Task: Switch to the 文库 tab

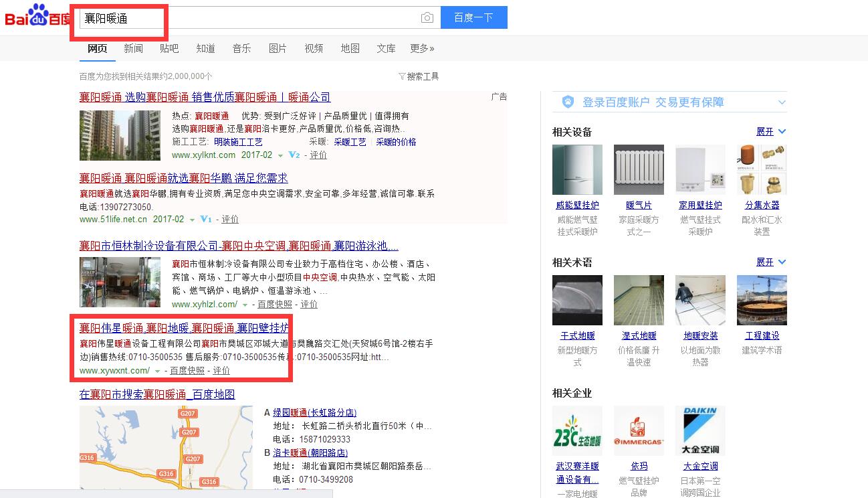Action: point(386,48)
